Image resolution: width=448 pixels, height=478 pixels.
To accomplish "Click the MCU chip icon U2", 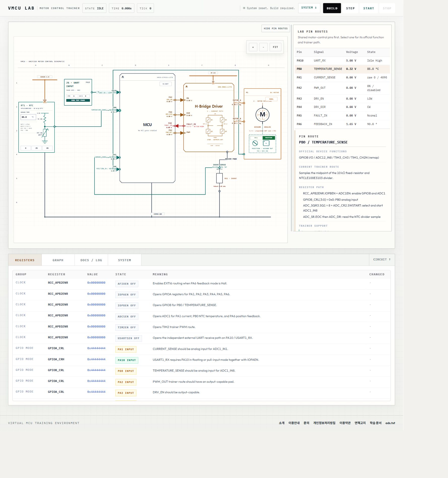I will (x=123, y=77).
